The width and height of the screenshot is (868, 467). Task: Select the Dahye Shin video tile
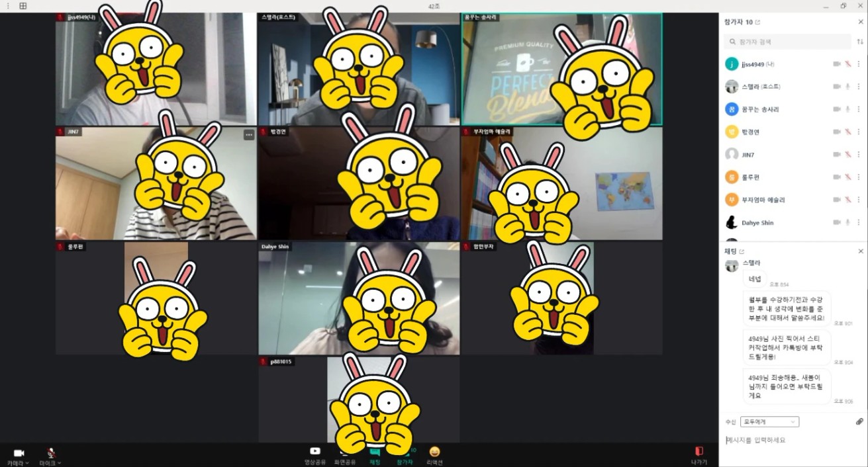(x=359, y=298)
